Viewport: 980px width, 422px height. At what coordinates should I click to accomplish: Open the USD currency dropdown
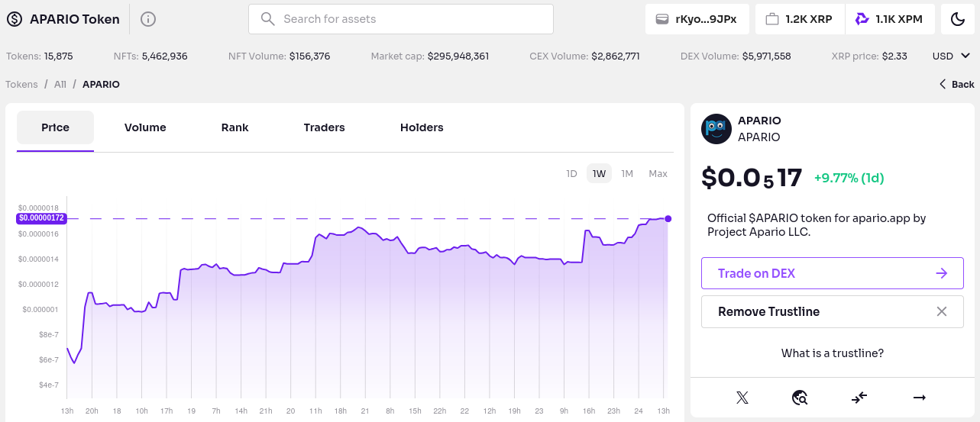[951, 56]
